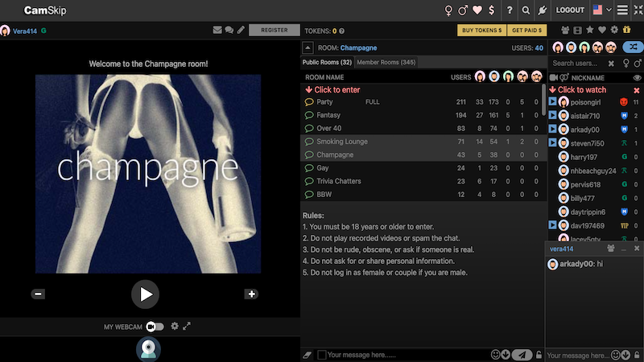Open webcam settings gear icon
The height and width of the screenshot is (362, 644).
175,326
